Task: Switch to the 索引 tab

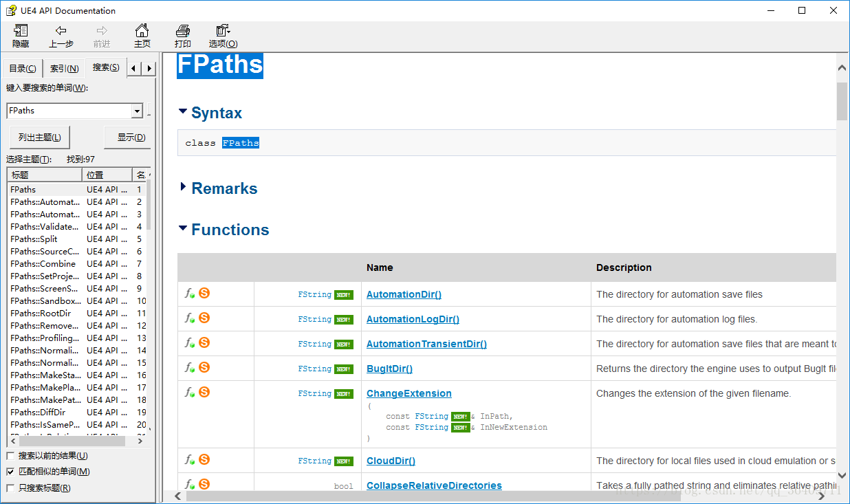Action: (64, 69)
